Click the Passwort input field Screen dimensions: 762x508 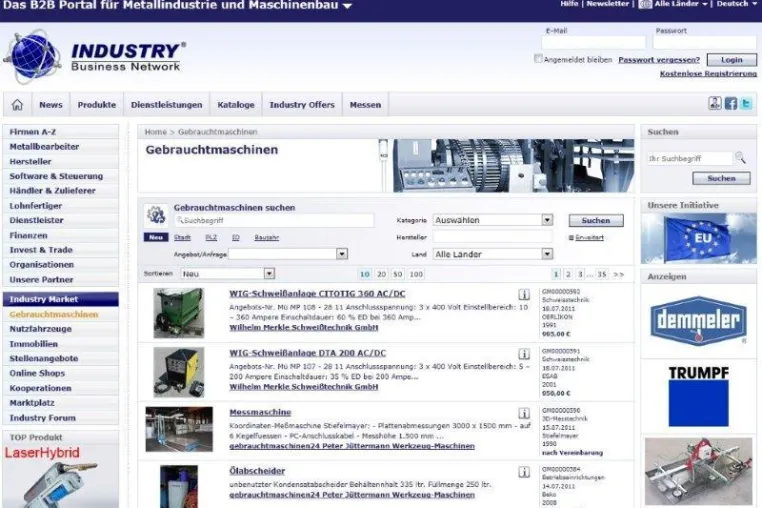click(705, 42)
